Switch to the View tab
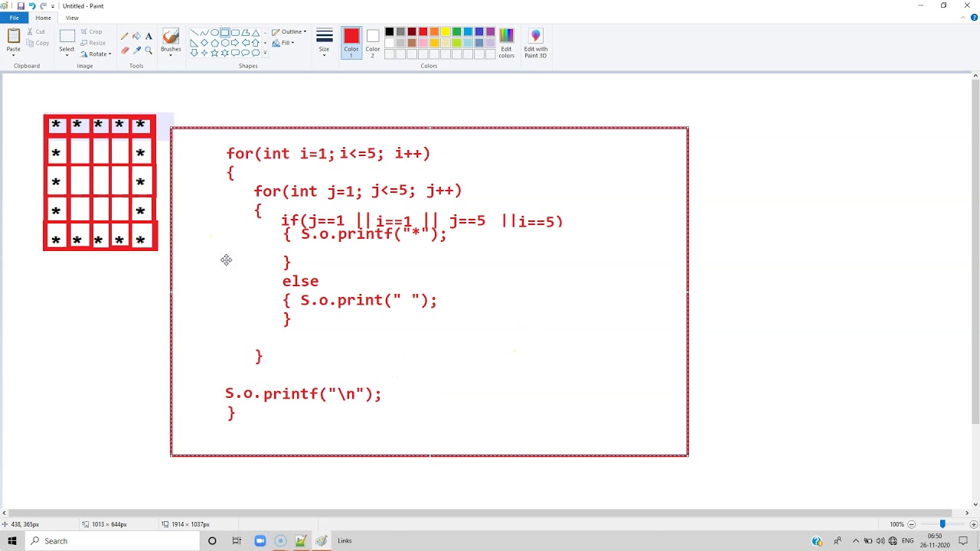 (x=72, y=18)
